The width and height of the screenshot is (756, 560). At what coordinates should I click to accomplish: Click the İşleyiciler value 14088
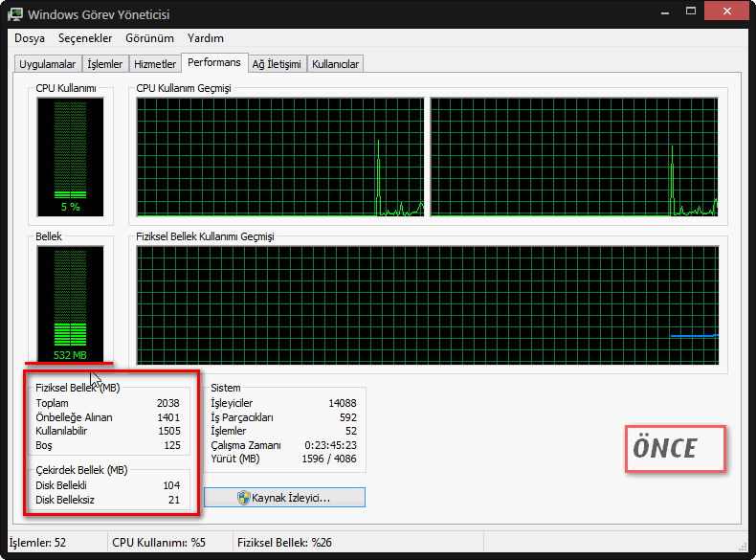[x=343, y=403]
